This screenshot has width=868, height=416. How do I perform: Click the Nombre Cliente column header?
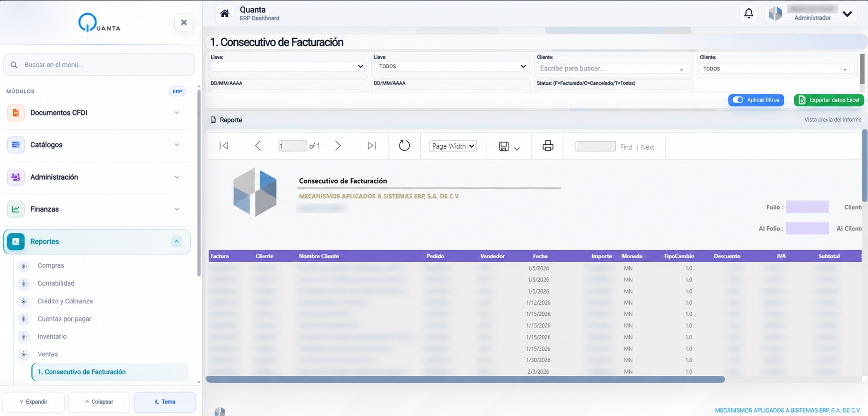(319, 256)
